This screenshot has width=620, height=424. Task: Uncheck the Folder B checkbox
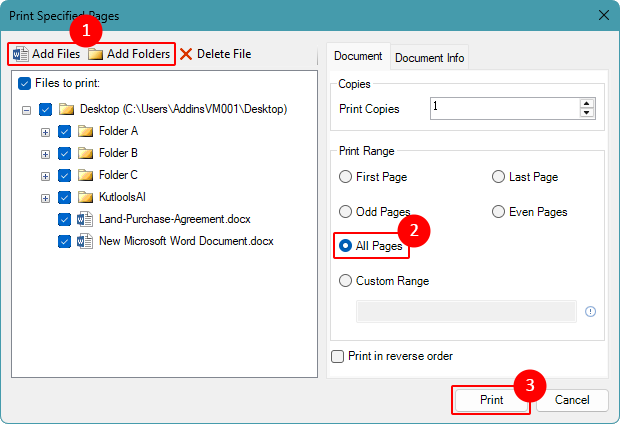pos(64,153)
